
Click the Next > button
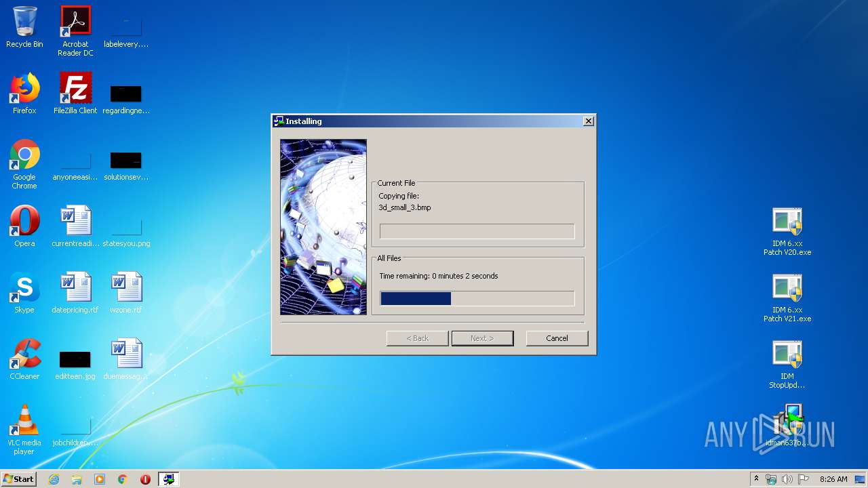pyautogui.click(x=482, y=338)
